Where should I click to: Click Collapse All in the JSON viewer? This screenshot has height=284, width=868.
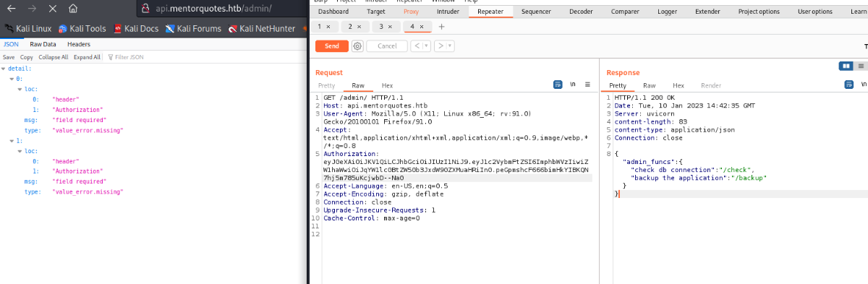54,57
